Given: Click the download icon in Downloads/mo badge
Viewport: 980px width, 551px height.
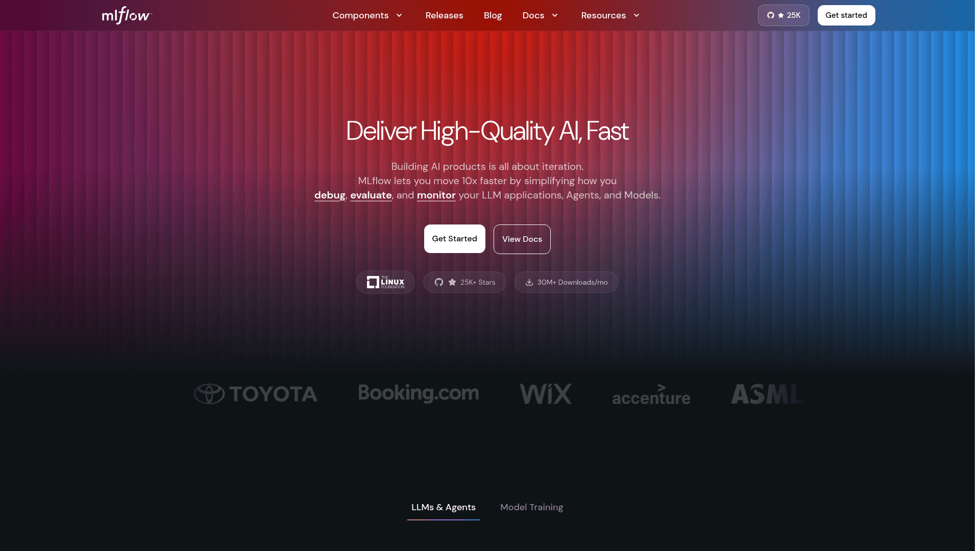Looking at the screenshot, I should (x=529, y=282).
